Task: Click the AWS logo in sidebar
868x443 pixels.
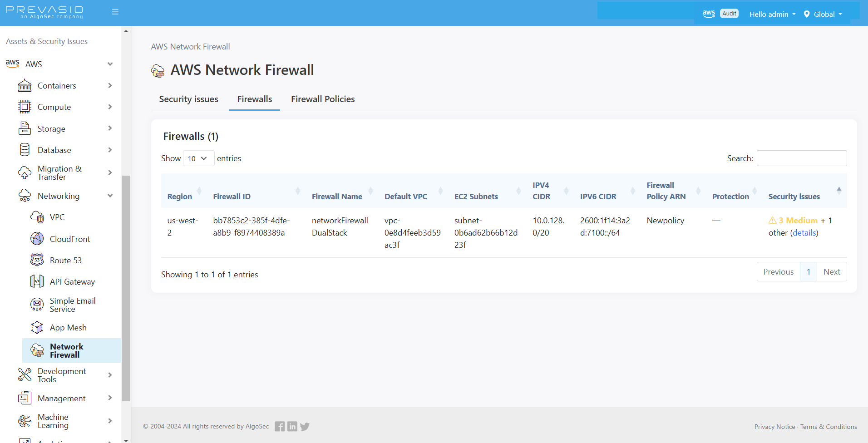Action: [13, 64]
